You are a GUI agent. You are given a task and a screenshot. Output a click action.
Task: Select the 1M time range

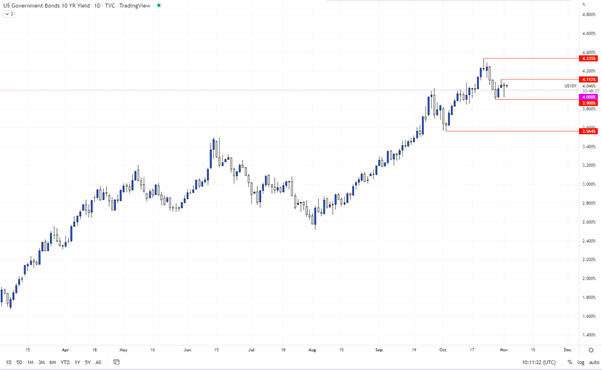pyautogui.click(x=30, y=362)
